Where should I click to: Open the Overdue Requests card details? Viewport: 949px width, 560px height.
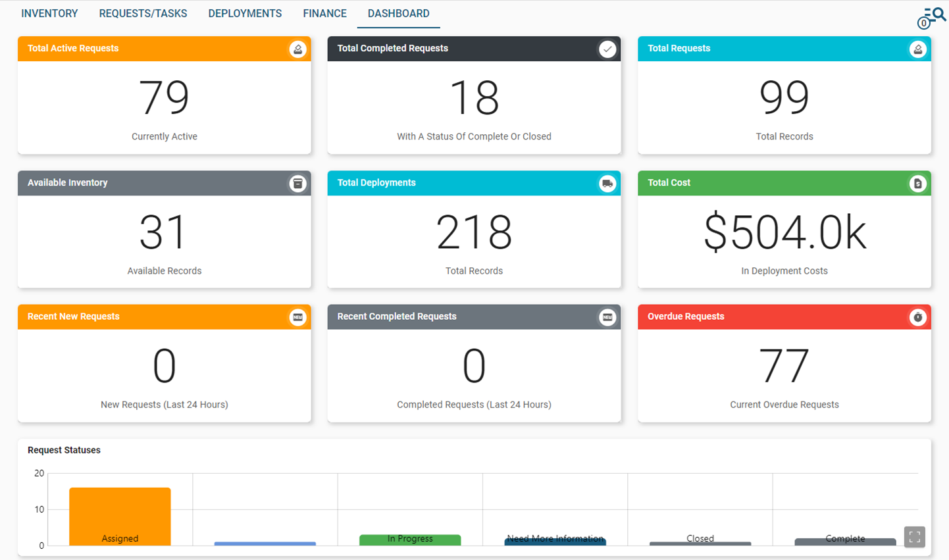click(x=784, y=365)
